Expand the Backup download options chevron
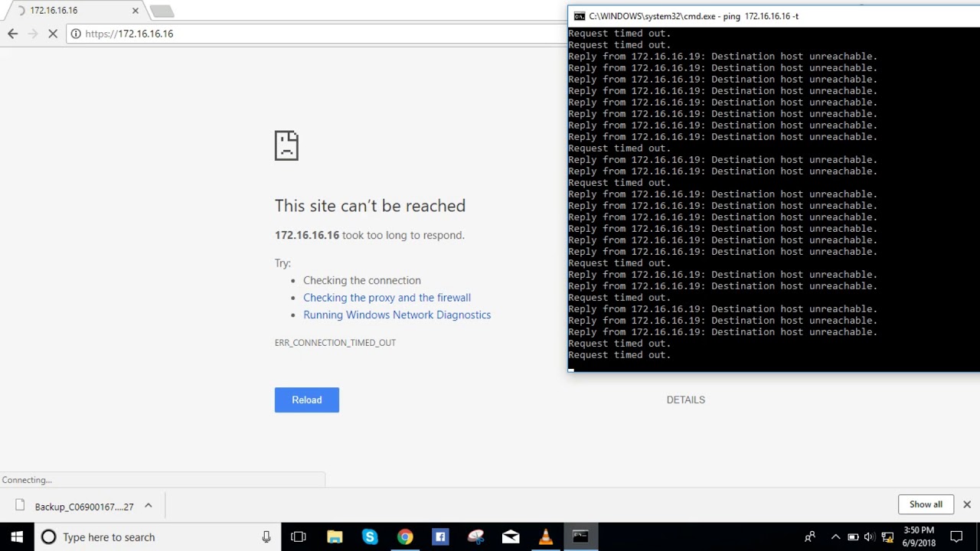This screenshot has height=551, width=980. (x=149, y=506)
